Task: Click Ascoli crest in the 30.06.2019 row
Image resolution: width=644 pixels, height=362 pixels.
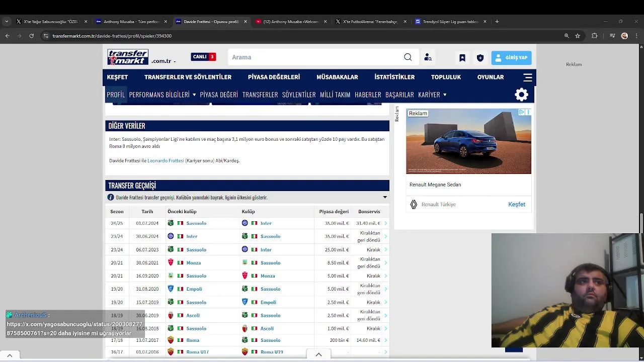Action: 171,316
